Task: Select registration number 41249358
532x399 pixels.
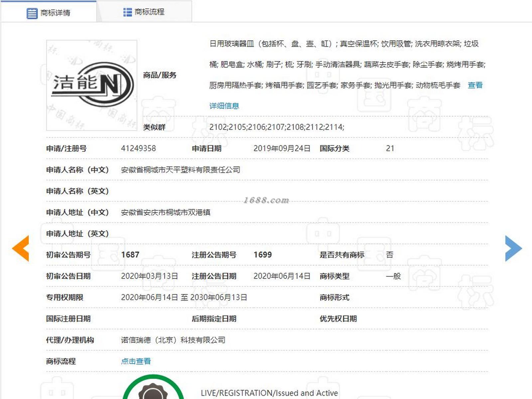Action: tap(138, 148)
